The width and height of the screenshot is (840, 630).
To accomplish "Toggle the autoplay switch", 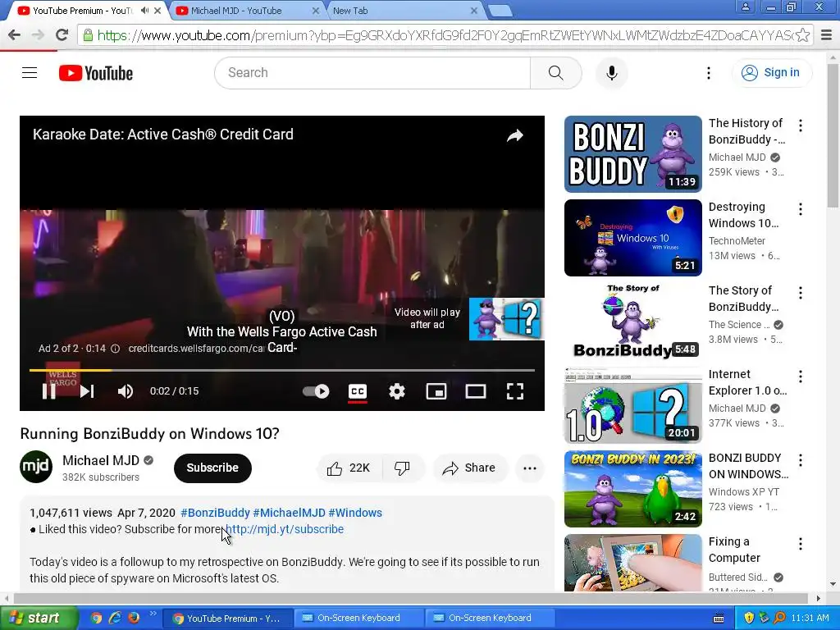I will (x=316, y=391).
